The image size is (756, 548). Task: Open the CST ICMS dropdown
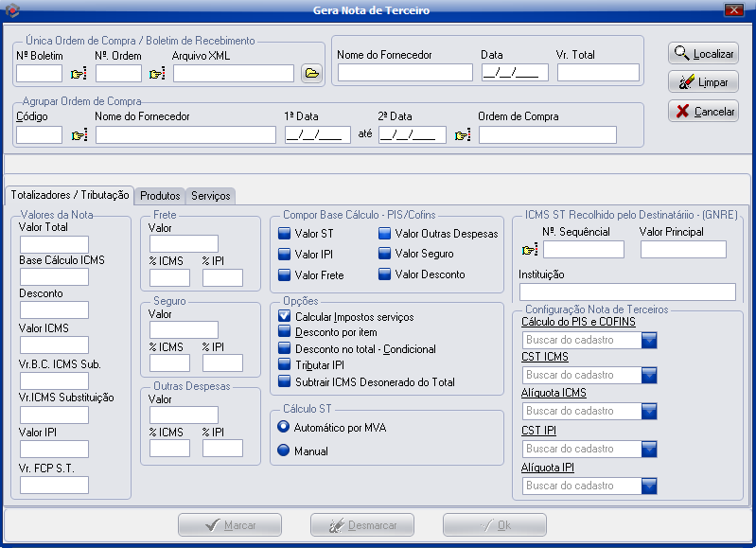[648, 375]
